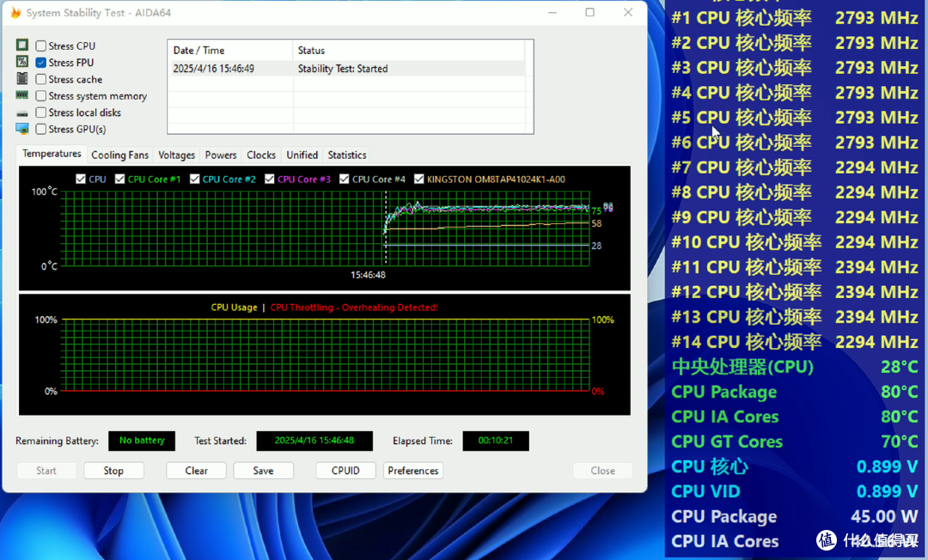This screenshot has width=928, height=560.
Task: Click the Stress cache chip icon
Action: point(21,79)
